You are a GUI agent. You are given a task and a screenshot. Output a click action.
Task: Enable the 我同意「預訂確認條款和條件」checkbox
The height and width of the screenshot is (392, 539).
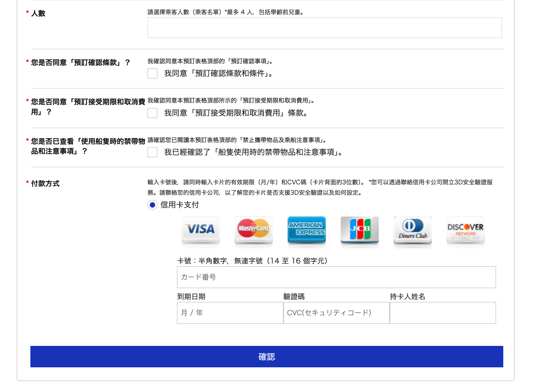click(152, 73)
